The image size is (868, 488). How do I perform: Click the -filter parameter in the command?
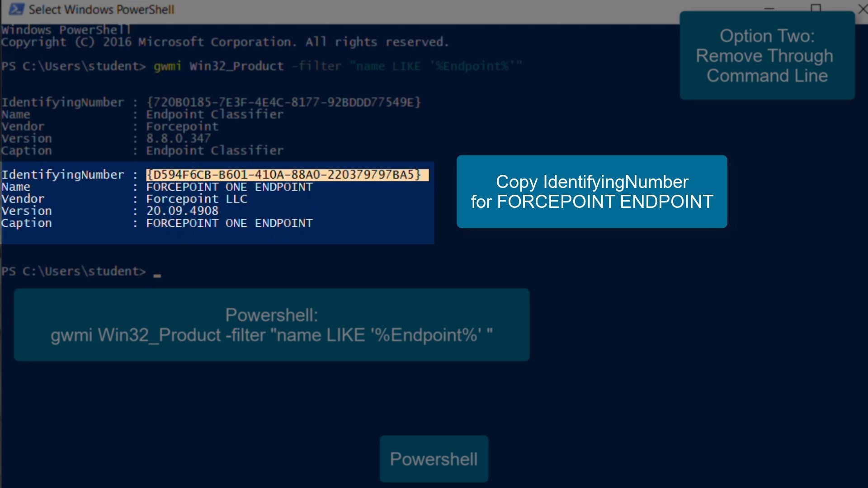(316, 66)
